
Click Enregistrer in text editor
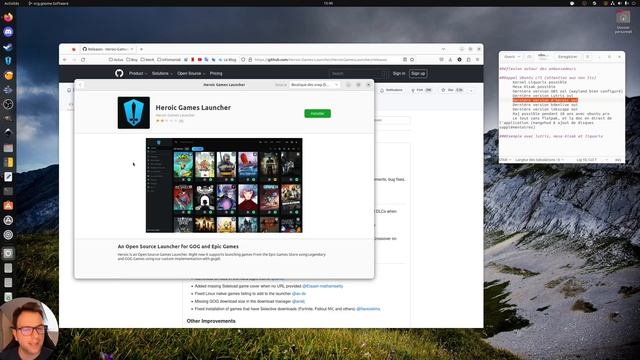[567, 57]
